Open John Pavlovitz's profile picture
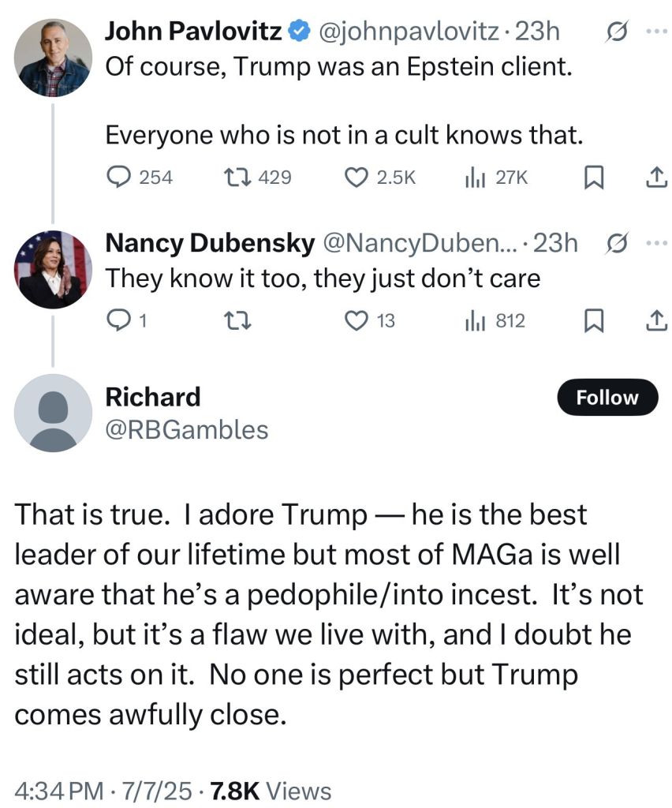 (x=54, y=58)
